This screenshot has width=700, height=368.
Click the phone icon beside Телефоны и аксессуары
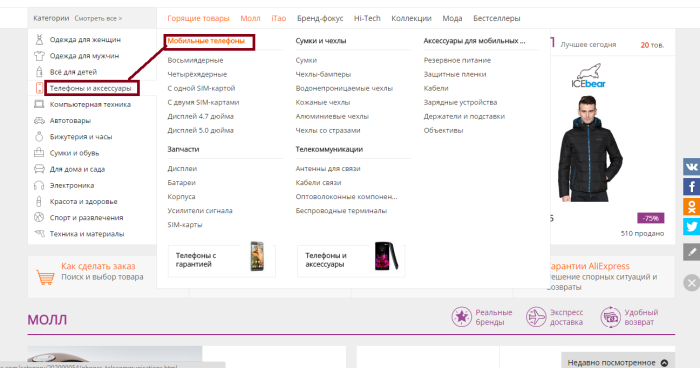(x=39, y=88)
